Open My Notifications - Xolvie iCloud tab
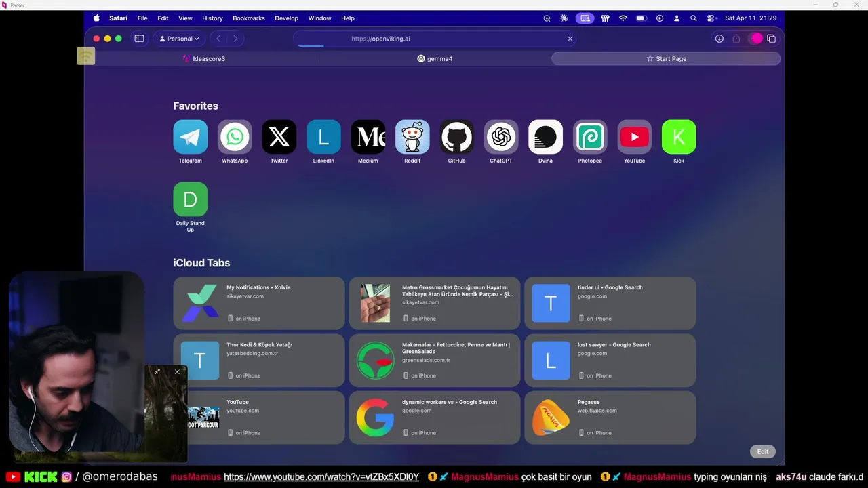 click(x=259, y=303)
